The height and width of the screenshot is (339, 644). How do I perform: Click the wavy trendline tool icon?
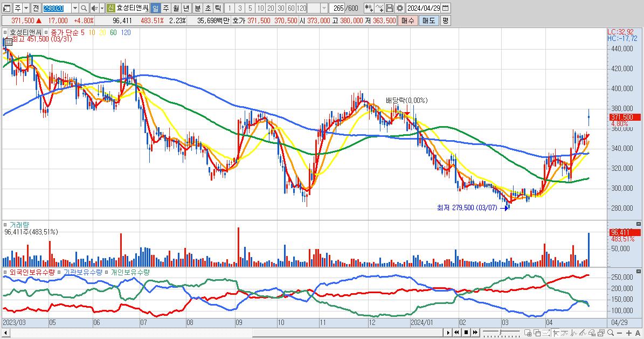(565, 333)
